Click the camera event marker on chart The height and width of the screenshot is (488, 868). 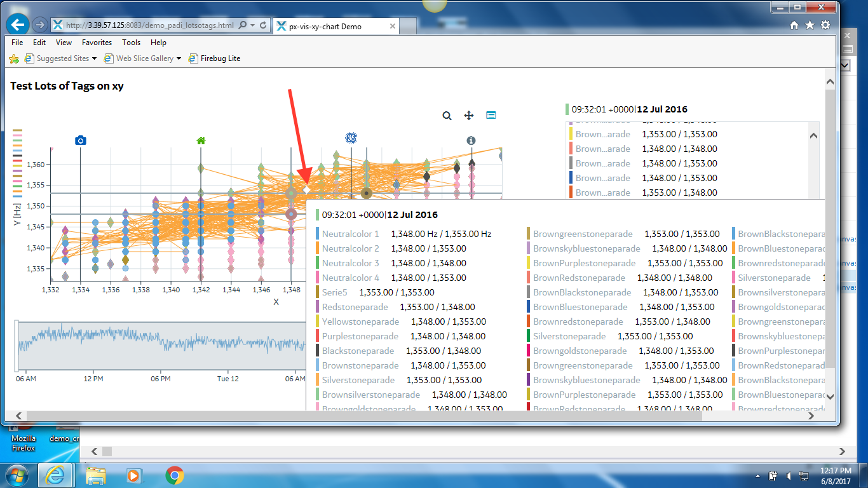(x=80, y=140)
